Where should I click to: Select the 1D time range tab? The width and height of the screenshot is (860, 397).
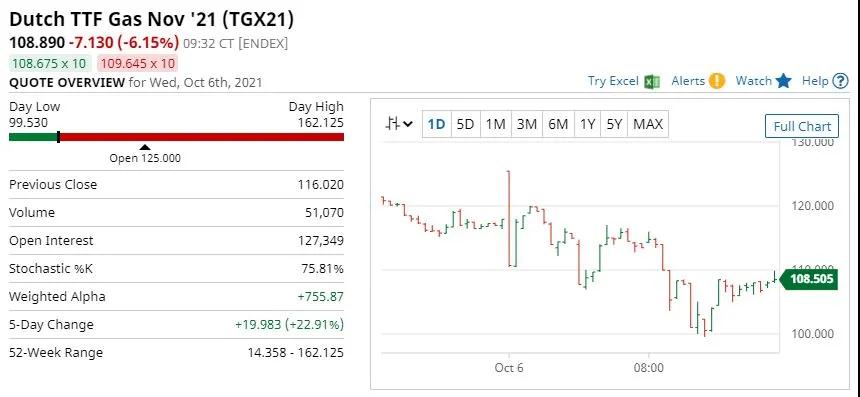tap(437, 124)
